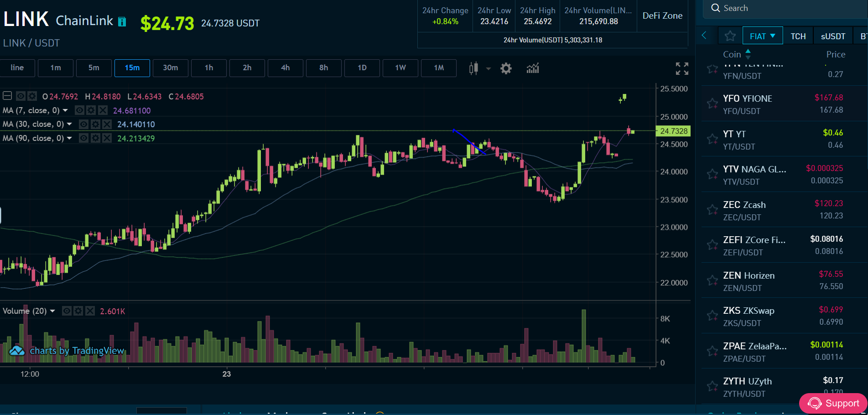Move market tabs left with the arrow

[x=704, y=36]
